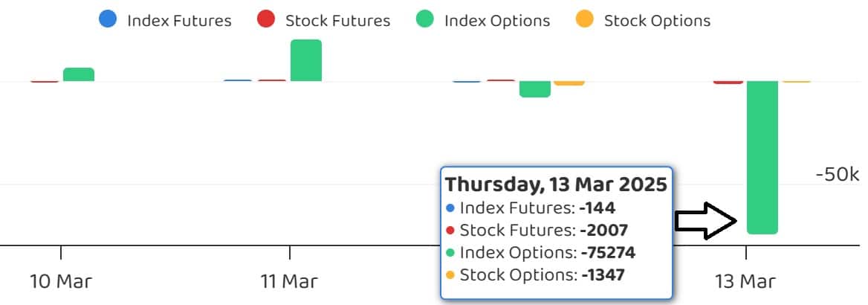
Task: Click the black arrow pointing at bar
Action: [705, 220]
